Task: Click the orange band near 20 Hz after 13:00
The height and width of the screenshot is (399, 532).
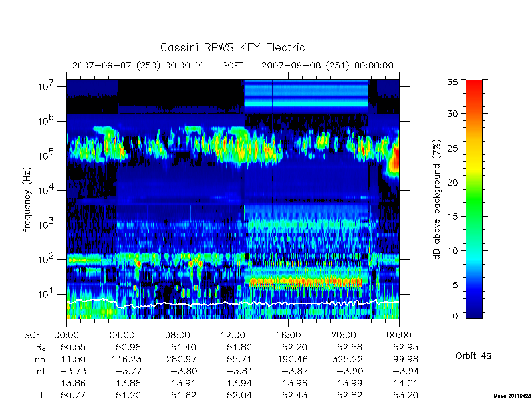Action: point(305,281)
